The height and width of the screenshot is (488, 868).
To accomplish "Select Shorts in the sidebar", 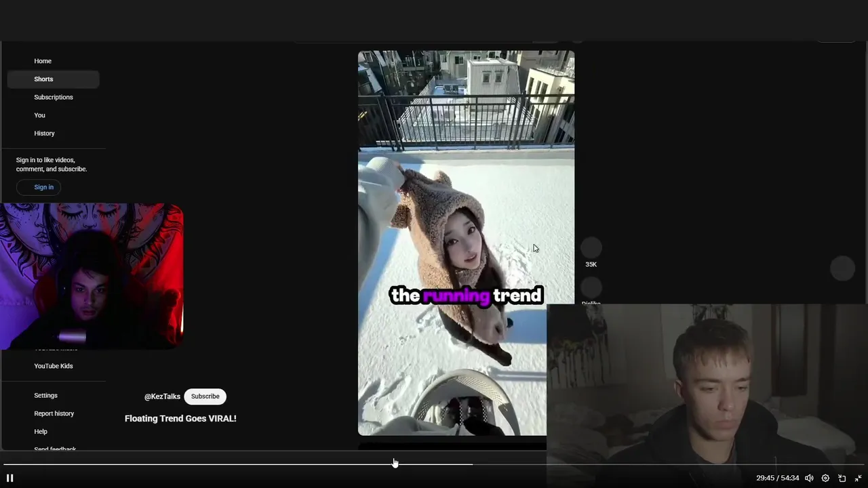I will (54, 79).
